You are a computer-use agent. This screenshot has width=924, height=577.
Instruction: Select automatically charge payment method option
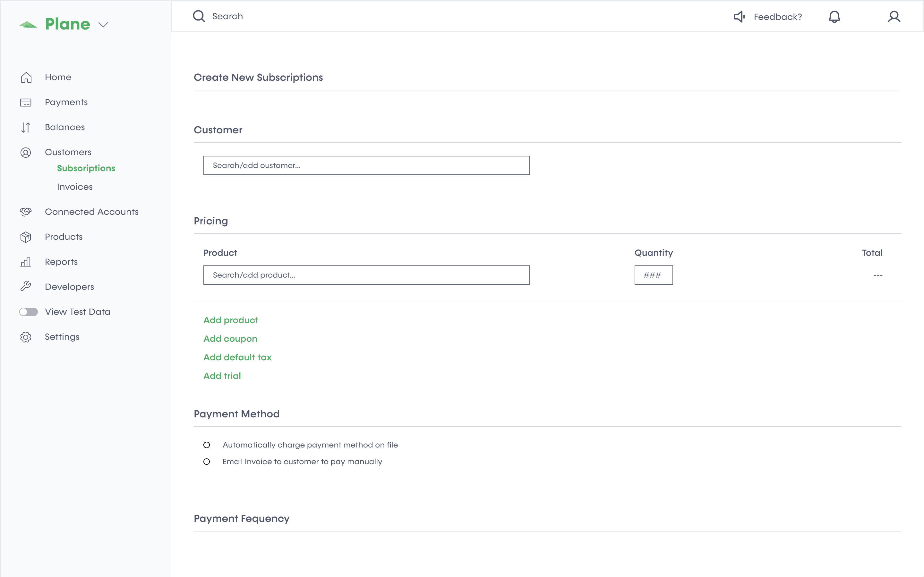pos(207,445)
